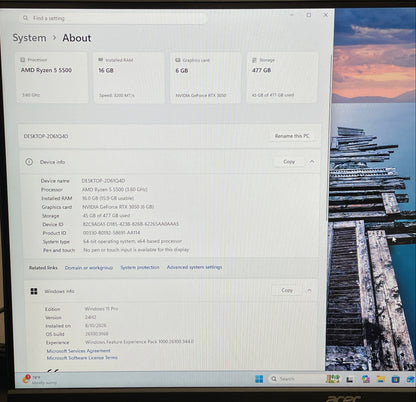The height and width of the screenshot is (402, 416).
Task: Go back to System in the breadcrumb
Action: (29, 38)
